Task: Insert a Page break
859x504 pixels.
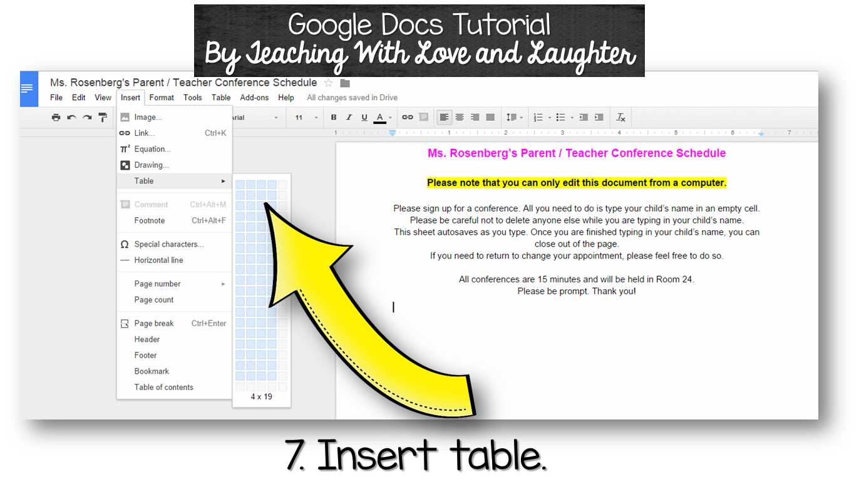Action: point(174,324)
